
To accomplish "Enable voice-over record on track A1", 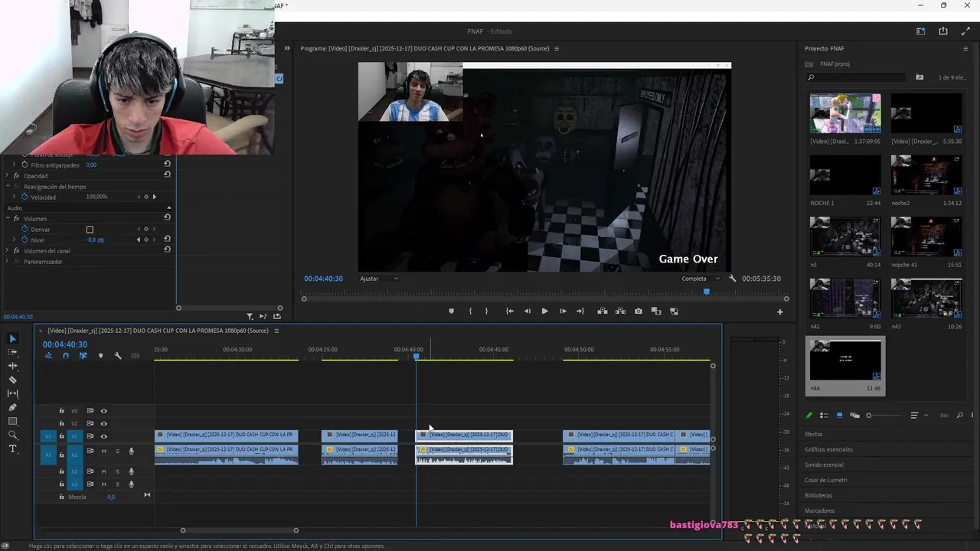I will pos(131,451).
